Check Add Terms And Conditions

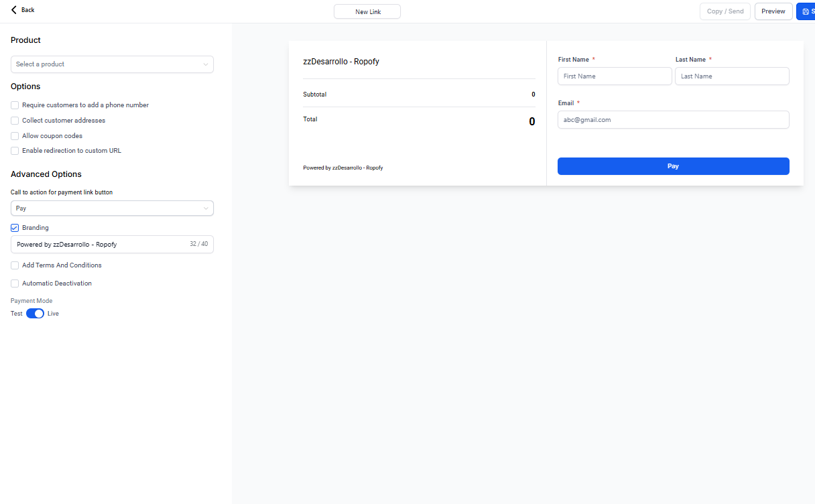tap(15, 265)
